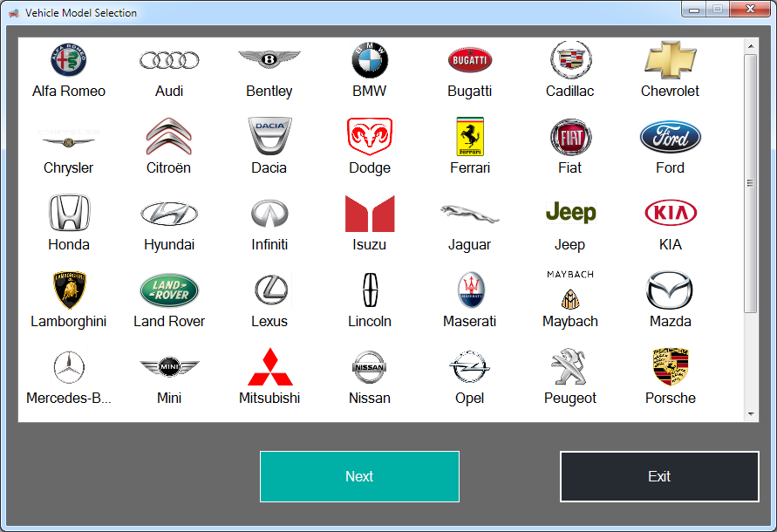Click the "Mercedes-B..." brand label
The height and width of the screenshot is (532, 777).
click(69, 399)
